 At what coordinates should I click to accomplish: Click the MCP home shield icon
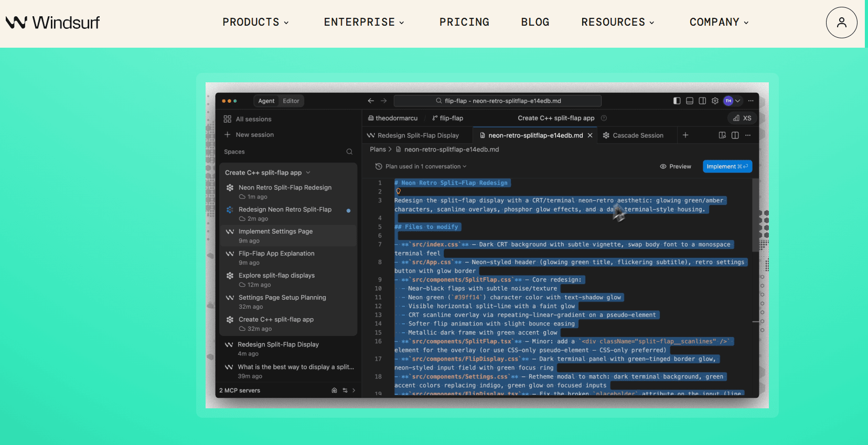334,390
